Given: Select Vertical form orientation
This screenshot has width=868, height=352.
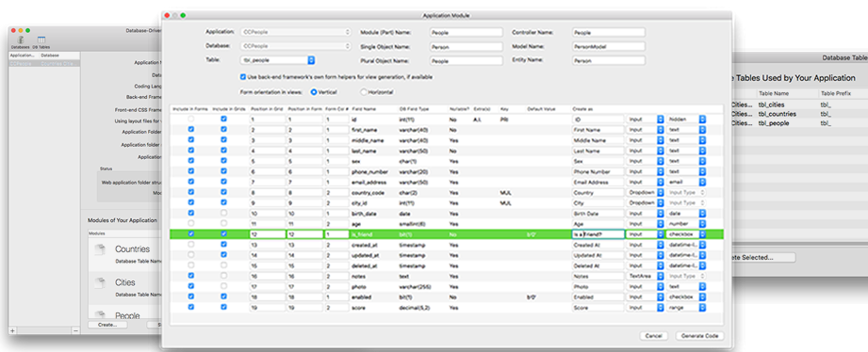Looking at the screenshot, I should (313, 91).
